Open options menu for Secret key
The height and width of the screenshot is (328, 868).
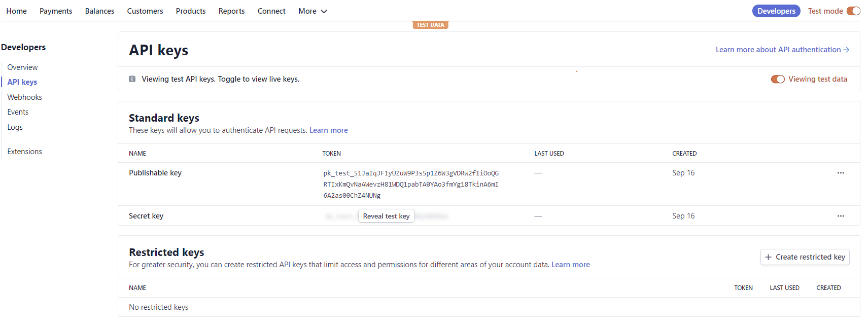click(841, 216)
